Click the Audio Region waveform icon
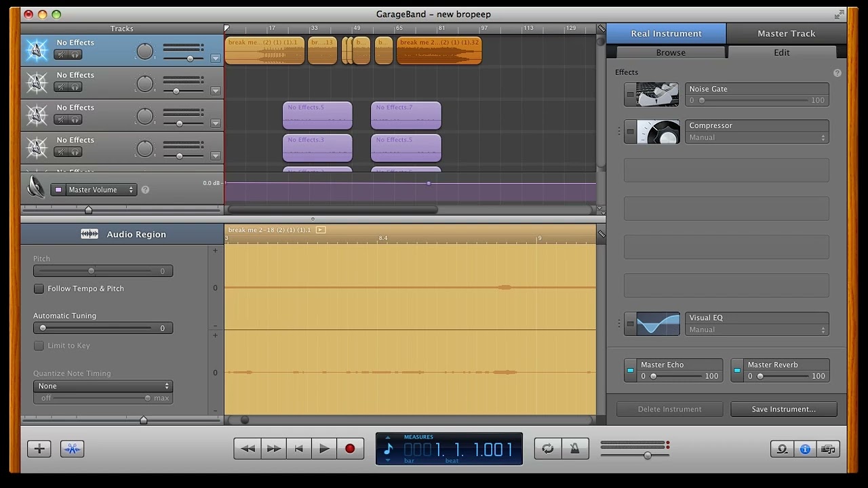This screenshot has height=488, width=868. tap(90, 234)
